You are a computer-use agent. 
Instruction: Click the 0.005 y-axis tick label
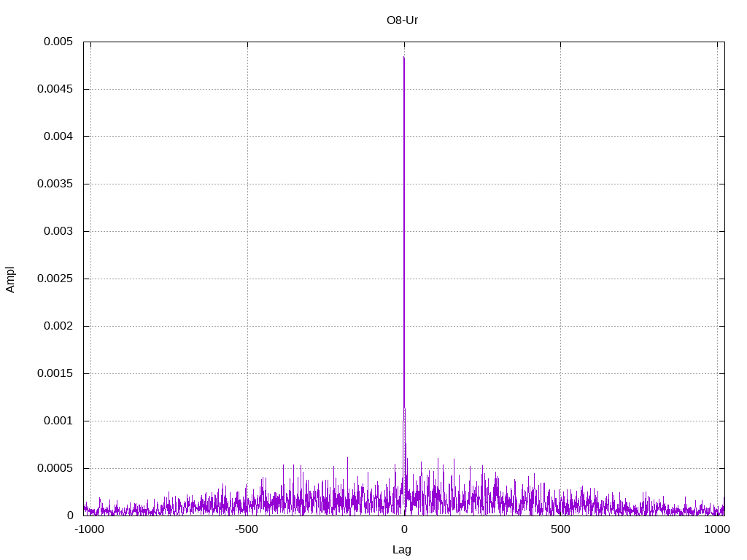pyautogui.click(x=58, y=42)
